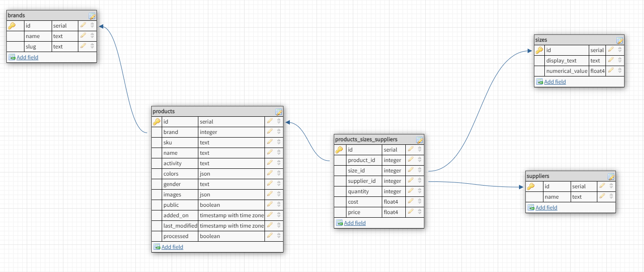Click the reorder arrows next to the quantity field

(419, 191)
